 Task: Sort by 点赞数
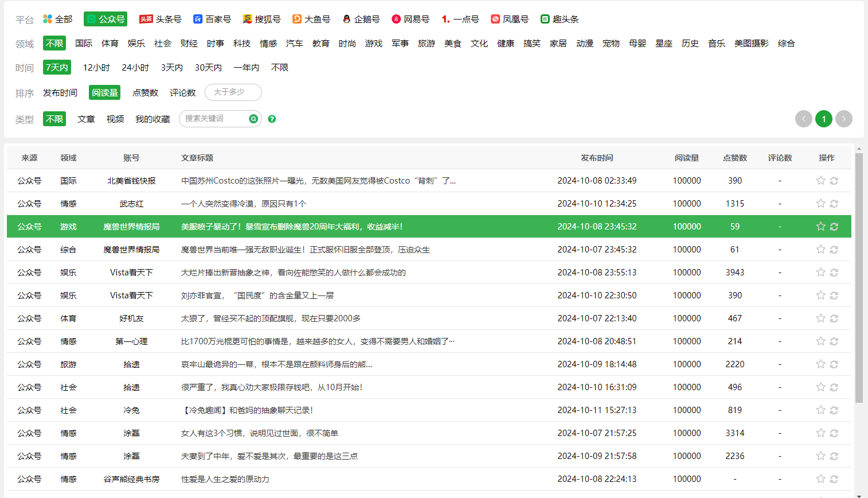(145, 92)
